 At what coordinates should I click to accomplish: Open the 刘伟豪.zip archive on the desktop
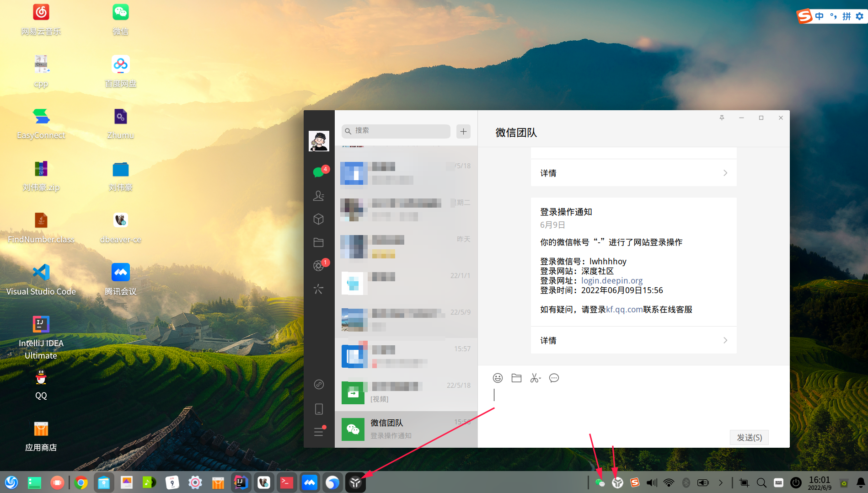[41, 176]
